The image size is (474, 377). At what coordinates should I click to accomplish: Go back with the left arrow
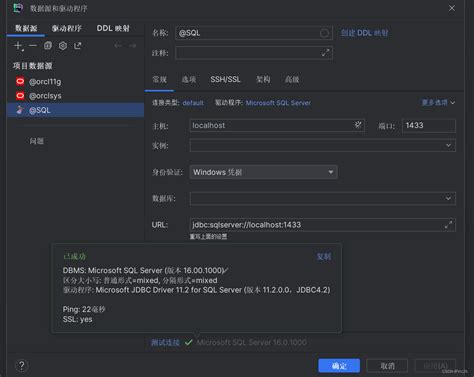pyautogui.click(x=118, y=46)
